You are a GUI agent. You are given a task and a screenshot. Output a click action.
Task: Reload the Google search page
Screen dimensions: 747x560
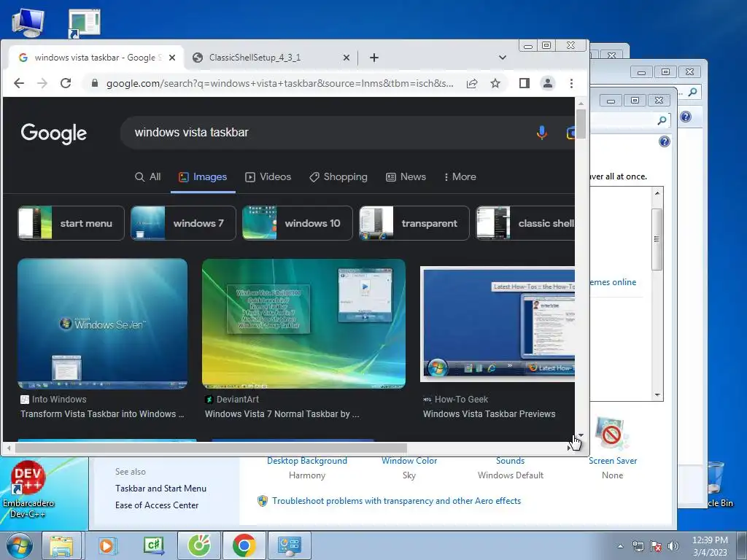tap(66, 83)
